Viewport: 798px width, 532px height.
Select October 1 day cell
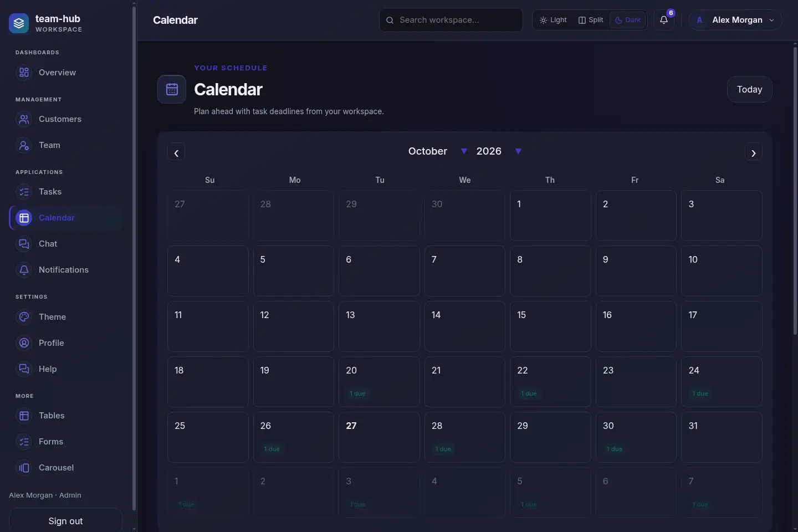point(550,216)
